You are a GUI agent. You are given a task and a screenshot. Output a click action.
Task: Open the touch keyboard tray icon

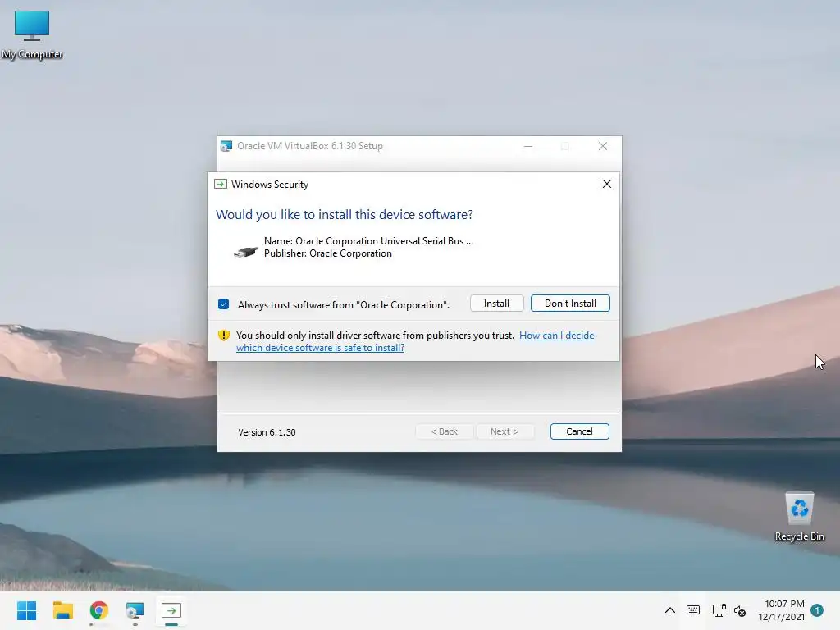692,610
